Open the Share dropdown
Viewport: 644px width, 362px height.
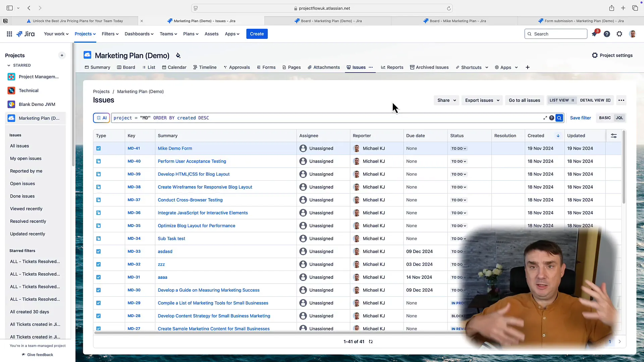tap(446, 100)
